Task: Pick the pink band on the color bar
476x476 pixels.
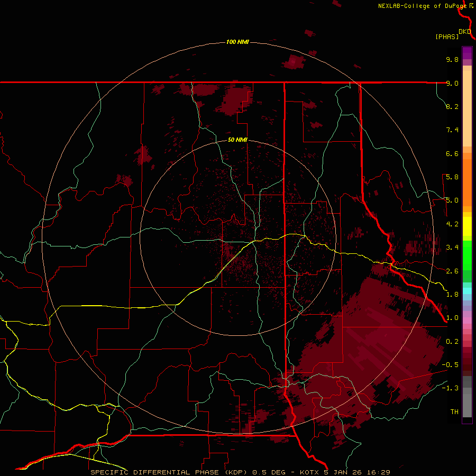Action: coord(467,321)
